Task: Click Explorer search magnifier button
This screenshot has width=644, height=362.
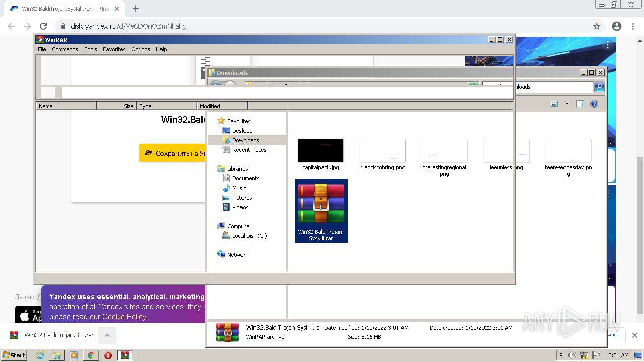Action: (599, 87)
